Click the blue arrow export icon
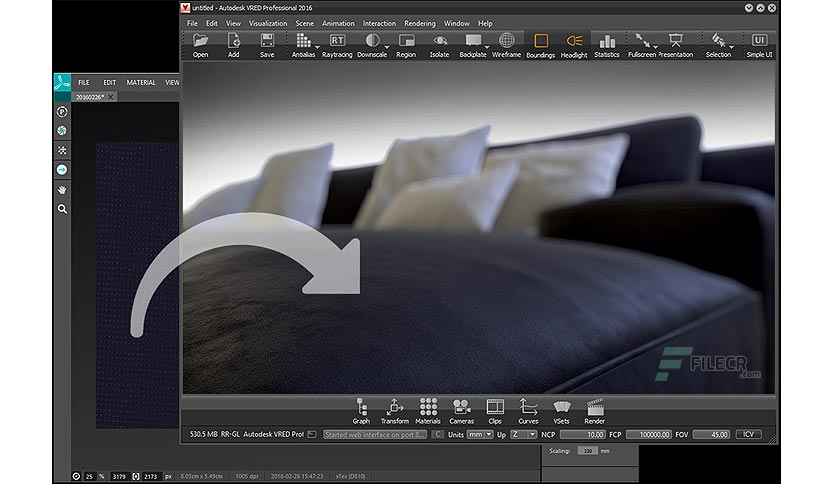Viewport: 836px width, 484px height. click(x=62, y=170)
